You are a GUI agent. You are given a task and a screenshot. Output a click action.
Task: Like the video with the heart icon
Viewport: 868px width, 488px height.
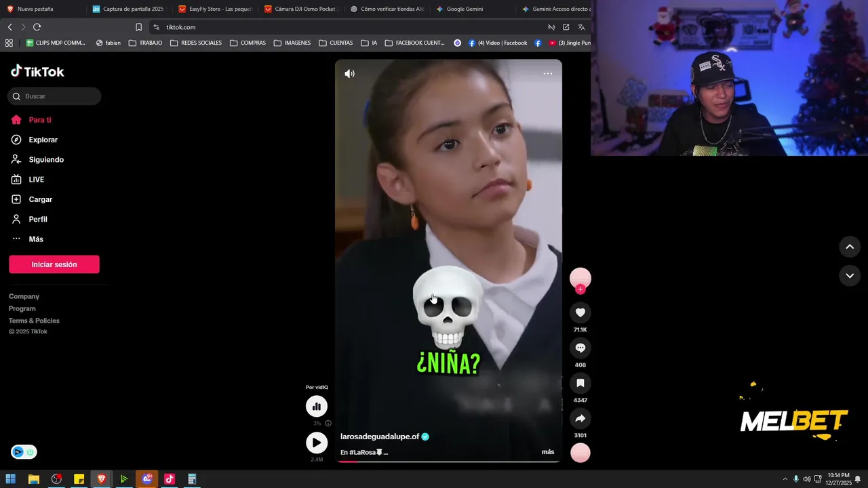point(580,312)
